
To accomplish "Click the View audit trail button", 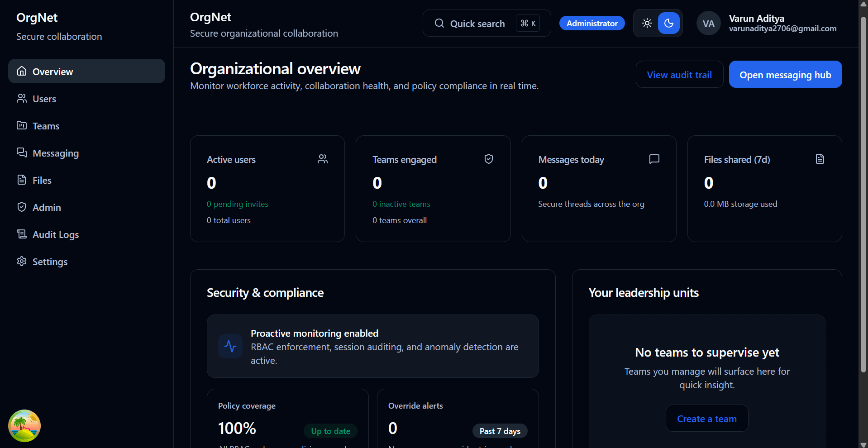I will 679,74.
